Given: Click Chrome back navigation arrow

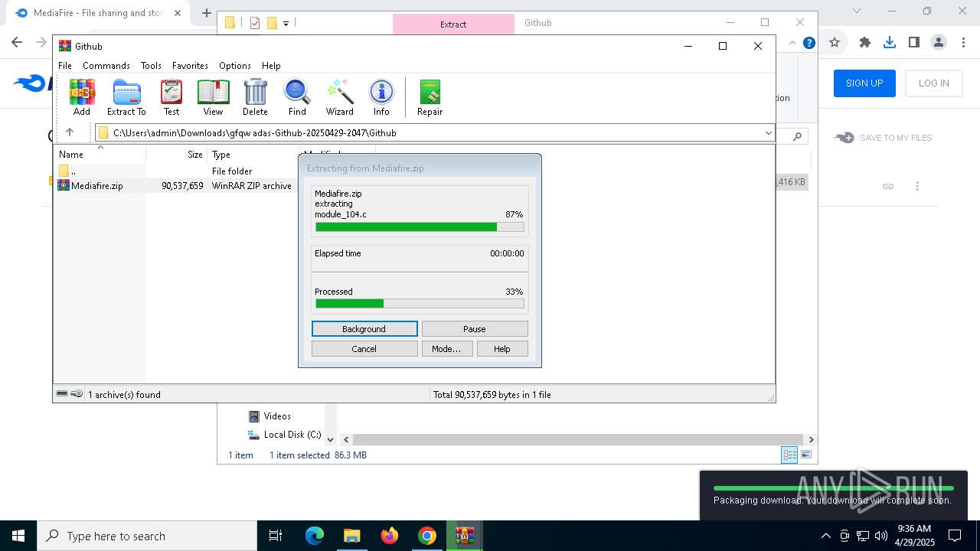Looking at the screenshot, I should [x=17, y=43].
